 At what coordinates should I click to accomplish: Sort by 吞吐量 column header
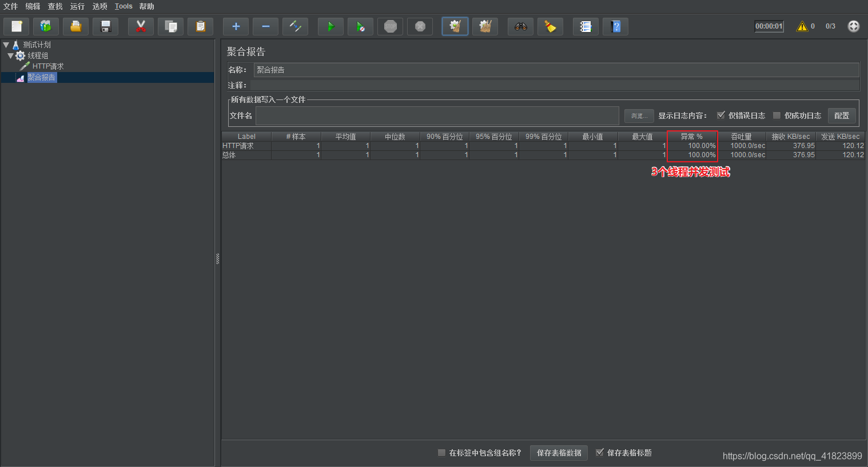click(x=742, y=137)
